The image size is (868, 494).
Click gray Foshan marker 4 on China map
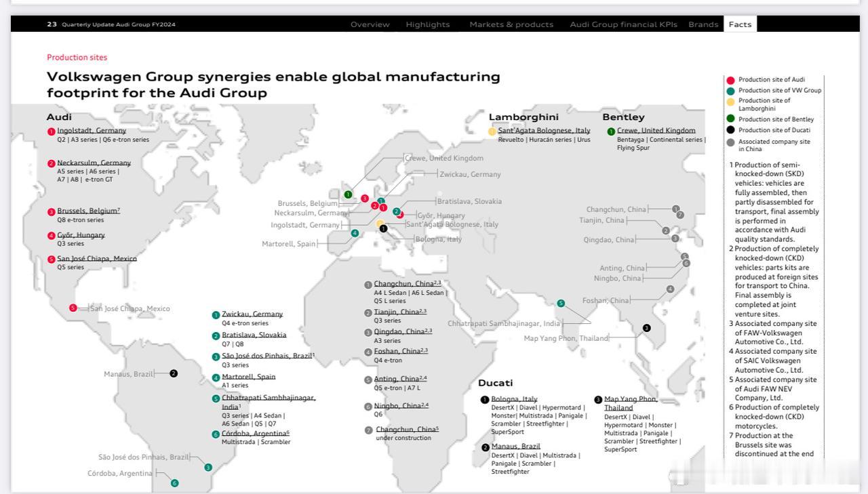click(670, 289)
